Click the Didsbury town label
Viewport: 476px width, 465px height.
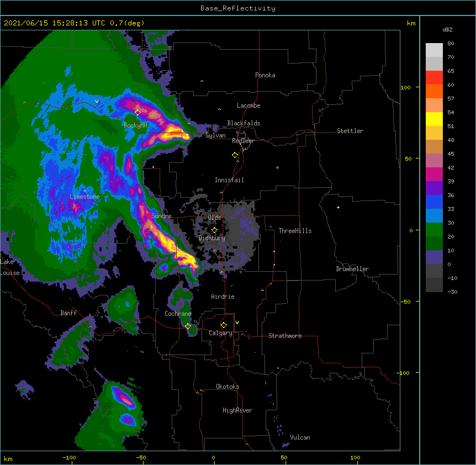211,238
